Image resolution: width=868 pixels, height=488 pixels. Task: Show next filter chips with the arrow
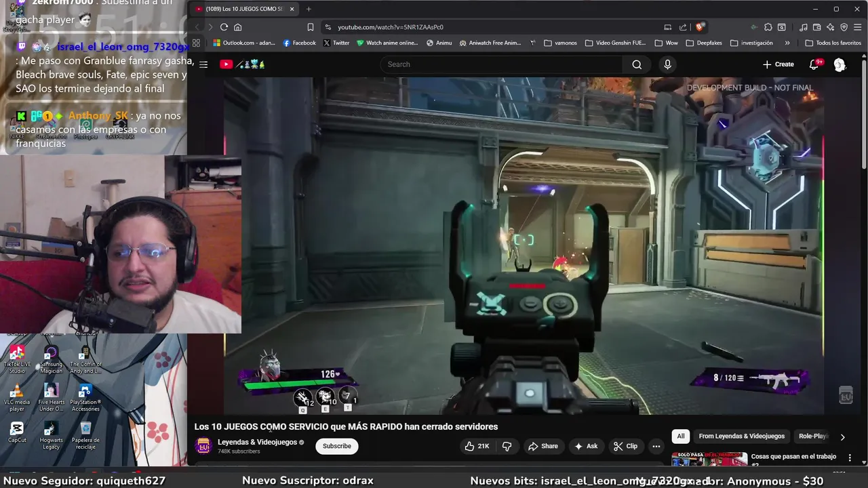[842, 436]
